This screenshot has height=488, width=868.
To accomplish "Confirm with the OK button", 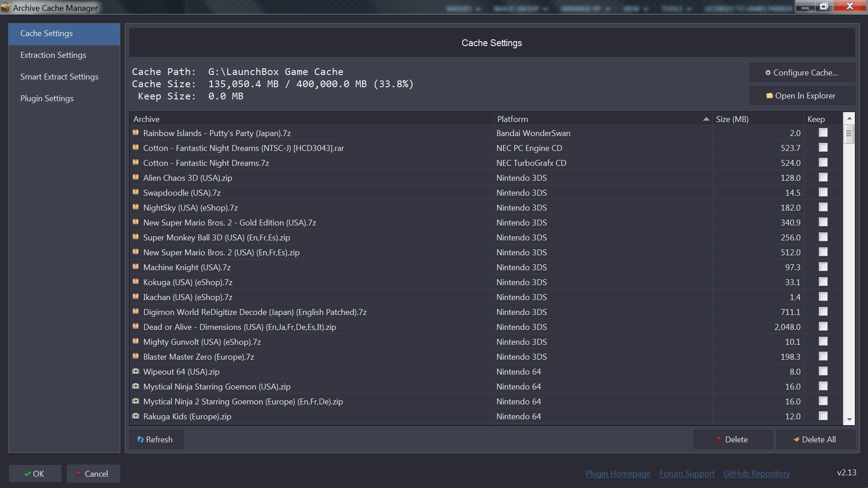I will pos(35,474).
